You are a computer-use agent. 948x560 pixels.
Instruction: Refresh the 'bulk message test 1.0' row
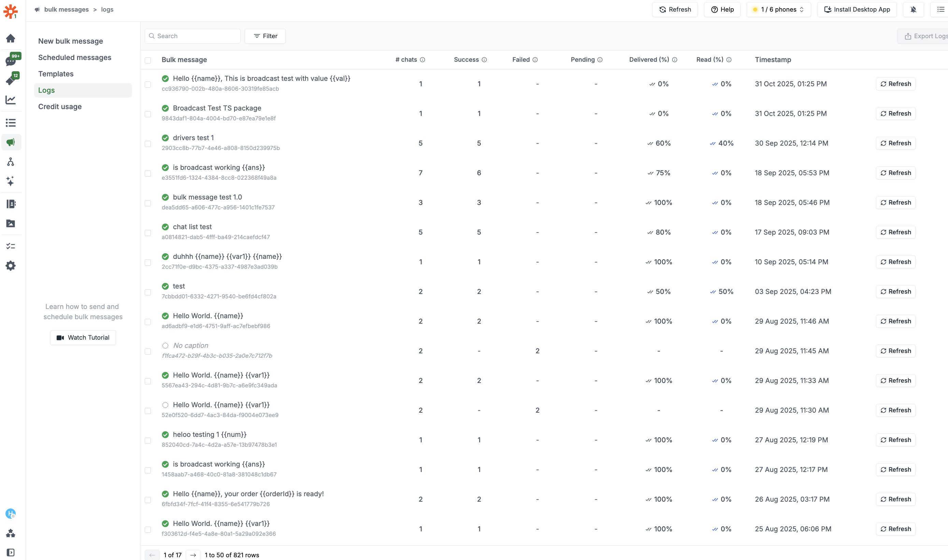[895, 203]
